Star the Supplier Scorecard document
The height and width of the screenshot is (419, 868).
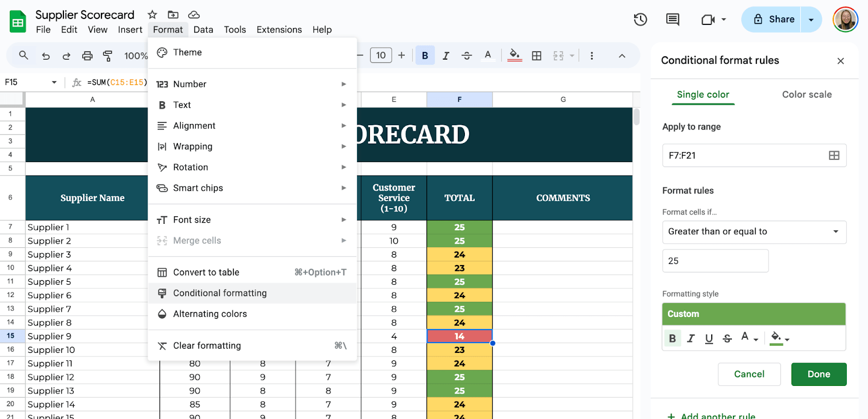tap(152, 15)
